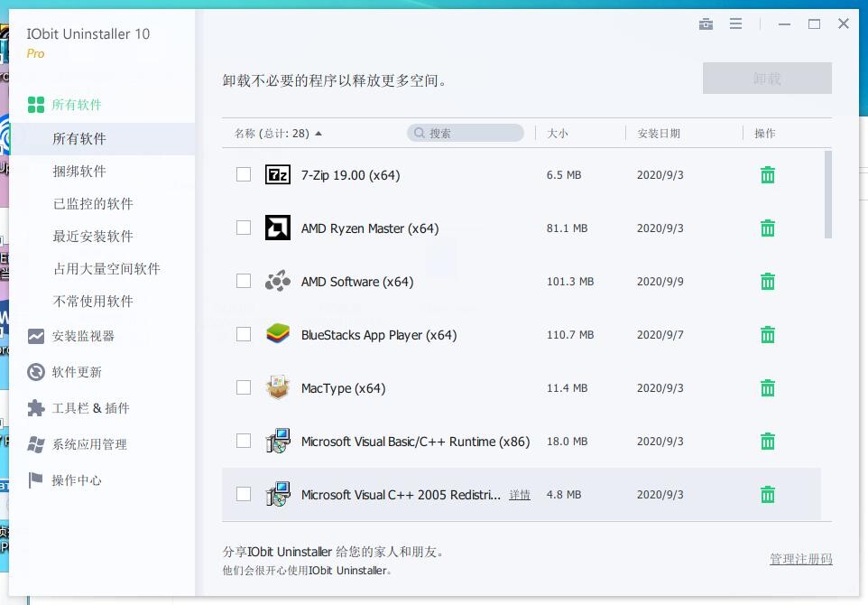Image resolution: width=868 pixels, height=605 pixels.
Task: Click the AMD Software program icon
Action: click(277, 282)
